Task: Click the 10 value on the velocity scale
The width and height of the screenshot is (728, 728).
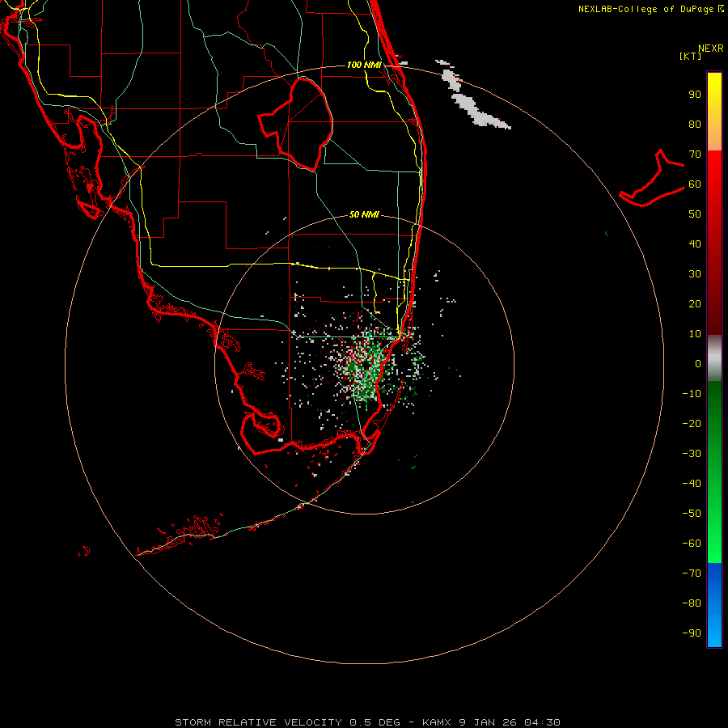Action: point(695,334)
